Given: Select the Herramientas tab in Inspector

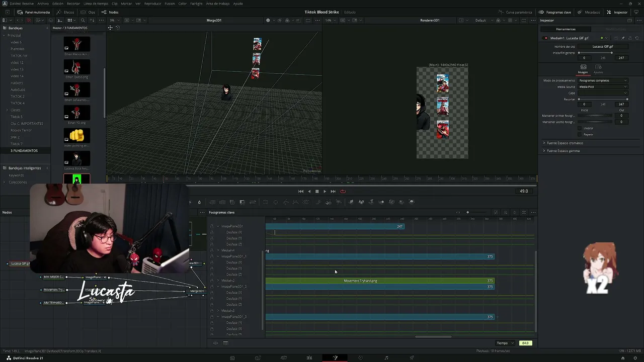Looking at the screenshot, I should (566, 29).
